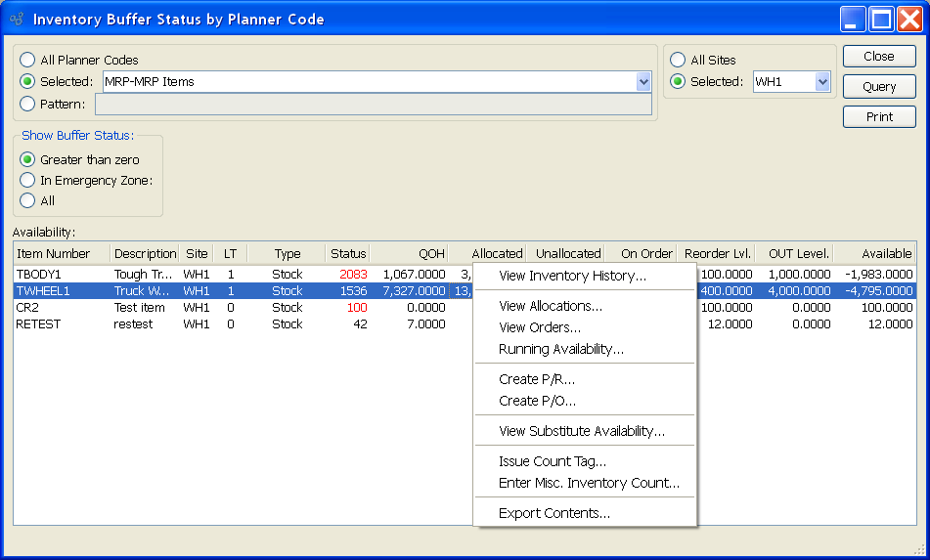The width and height of the screenshot is (930, 560).
Task: Click Available value -1,983.0000
Action: click(x=879, y=275)
